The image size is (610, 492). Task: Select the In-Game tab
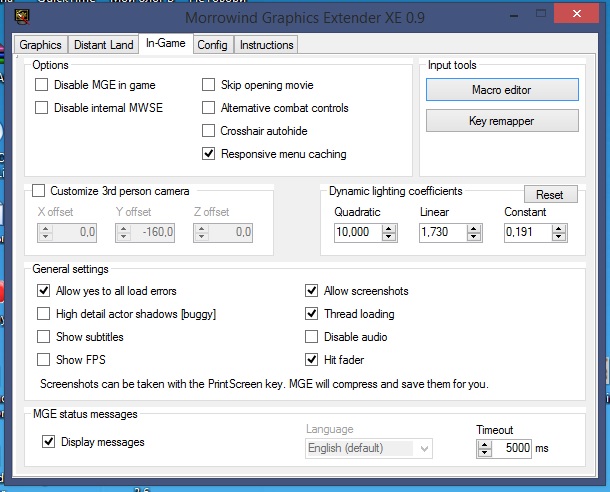coord(166,43)
